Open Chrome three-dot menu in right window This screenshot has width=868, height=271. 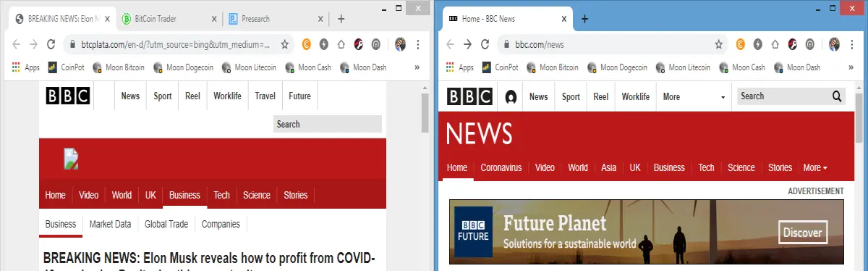click(x=851, y=44)
